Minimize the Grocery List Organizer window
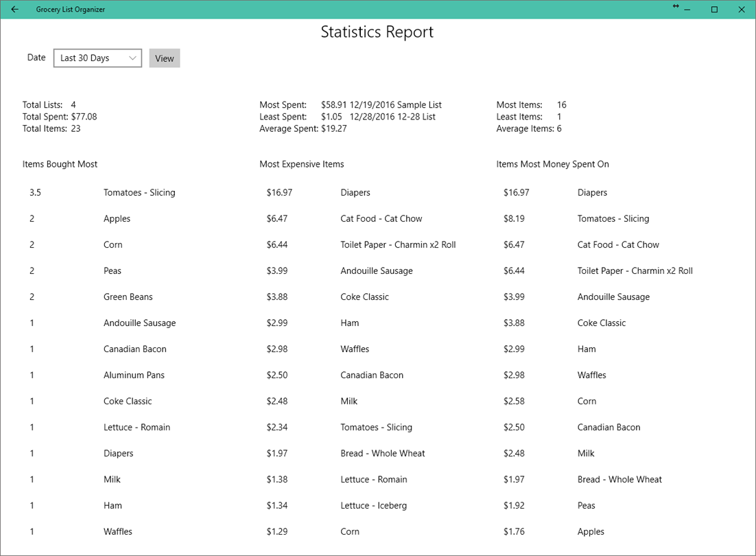The image size is (756, 556). point(687,10)
